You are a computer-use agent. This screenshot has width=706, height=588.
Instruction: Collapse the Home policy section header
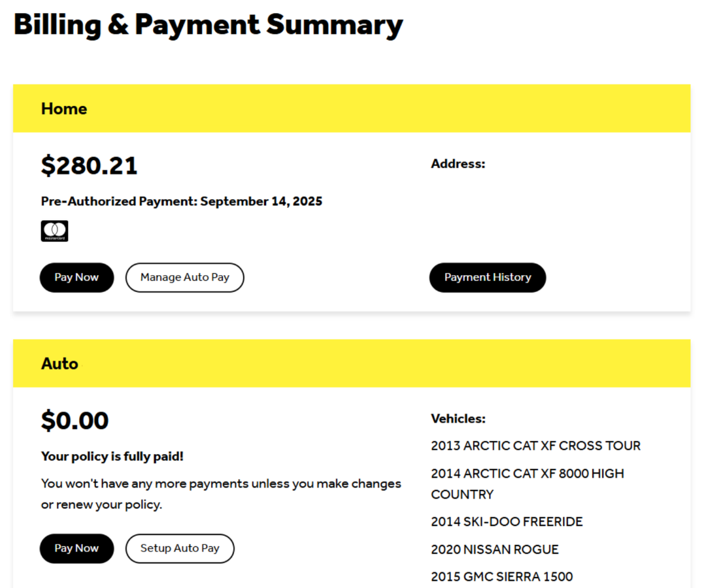click(64, 108)
